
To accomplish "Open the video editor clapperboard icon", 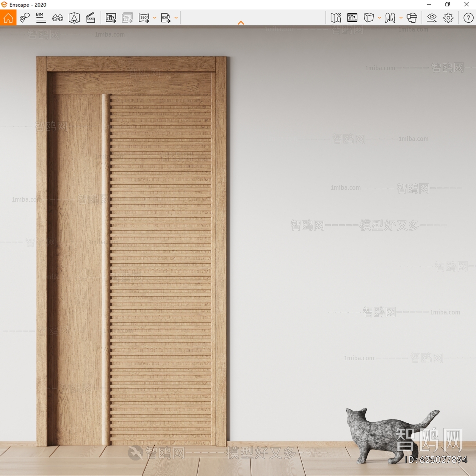I will pos(90,18).
